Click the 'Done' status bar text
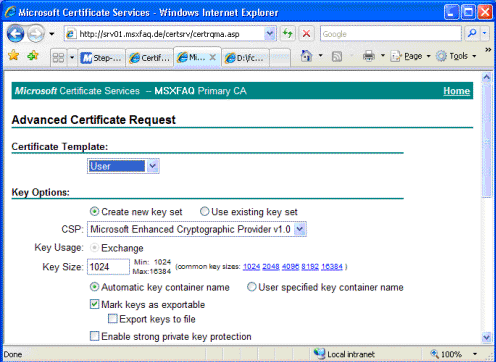 click(13, 354)
